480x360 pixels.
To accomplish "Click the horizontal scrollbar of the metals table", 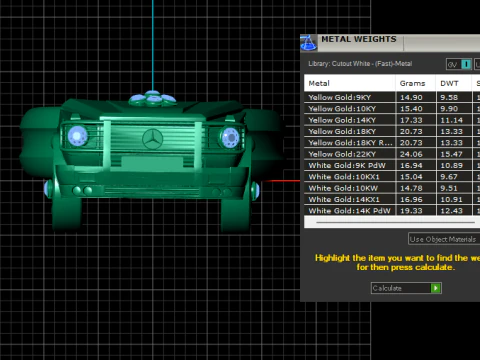I will 395,222.
